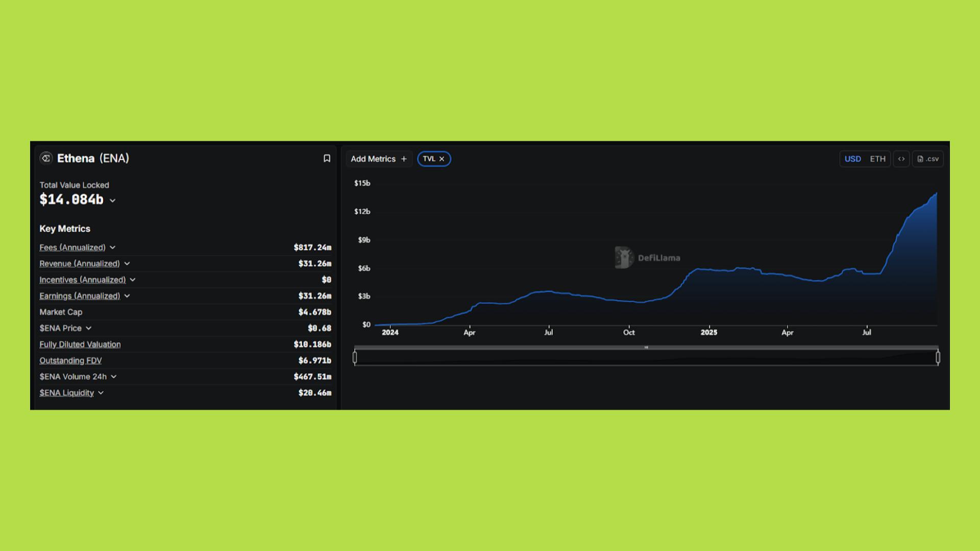Click the Fully Diluted Valuation label
This screenshot has width=980, height=551.
coord(80,344)
